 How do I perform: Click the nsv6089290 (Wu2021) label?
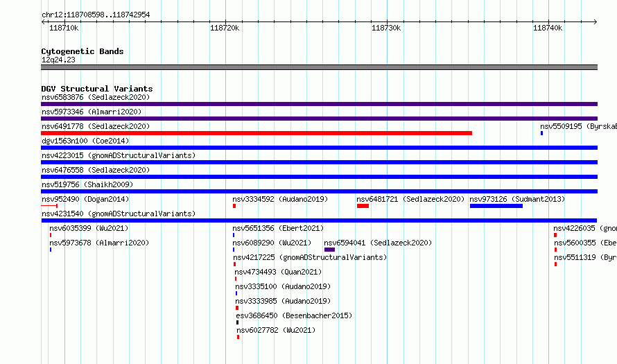(x=272, y=243)
